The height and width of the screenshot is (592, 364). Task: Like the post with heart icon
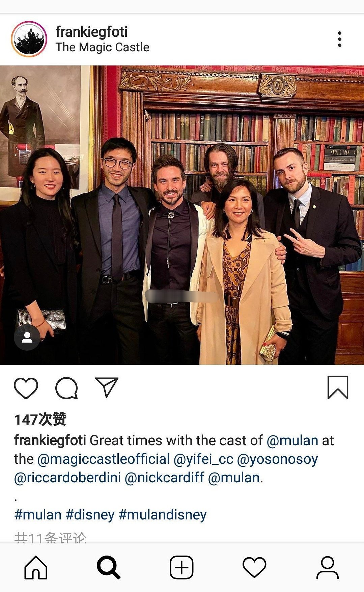coord(26,388)
